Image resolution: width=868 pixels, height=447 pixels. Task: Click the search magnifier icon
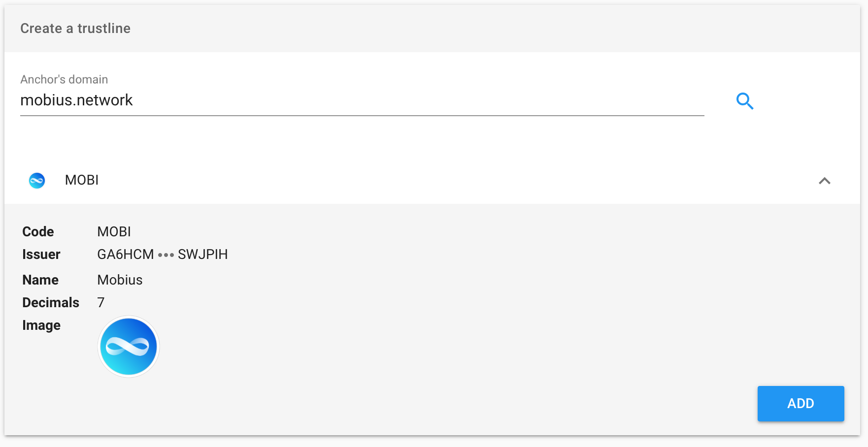click(744, 101)
